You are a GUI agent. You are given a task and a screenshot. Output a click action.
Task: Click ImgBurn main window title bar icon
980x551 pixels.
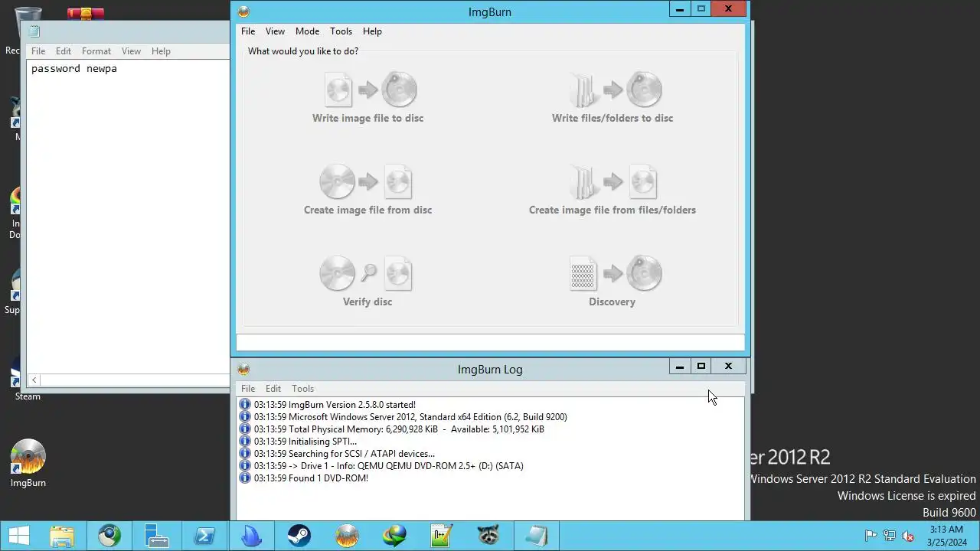(x=243, y=11)
